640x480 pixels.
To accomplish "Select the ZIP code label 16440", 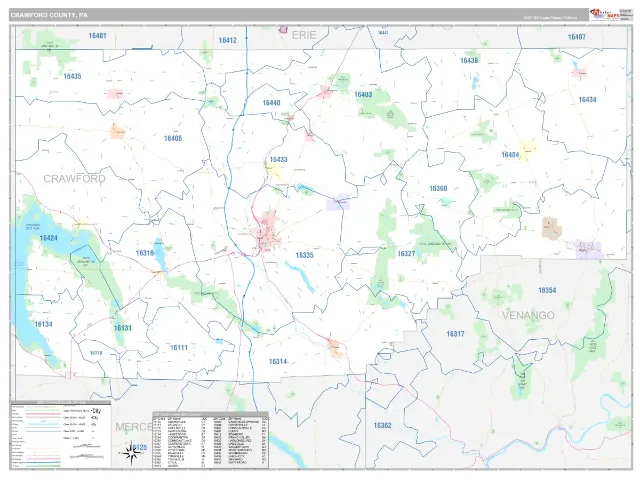I will [271, 103].
